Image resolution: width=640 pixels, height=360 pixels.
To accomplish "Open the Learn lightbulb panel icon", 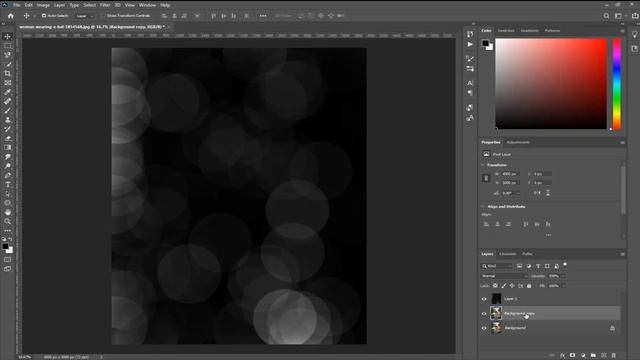I will click(x=635, y=35).
